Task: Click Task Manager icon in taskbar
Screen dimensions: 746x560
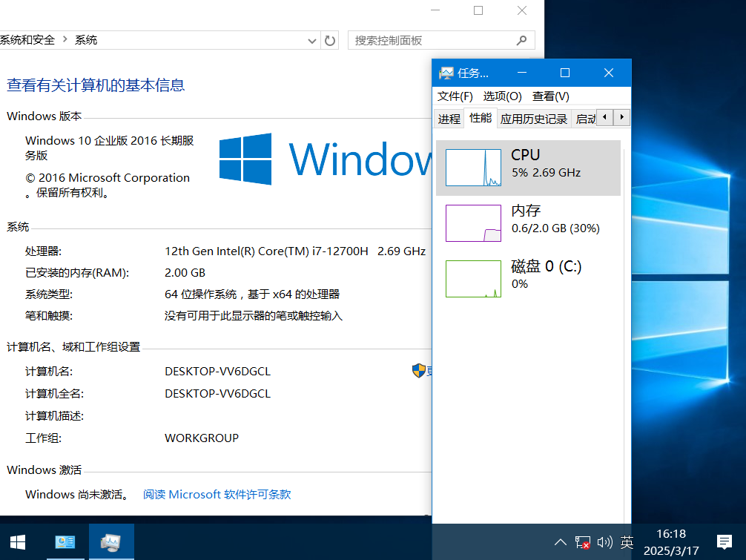Action: [x=111, y=542]
